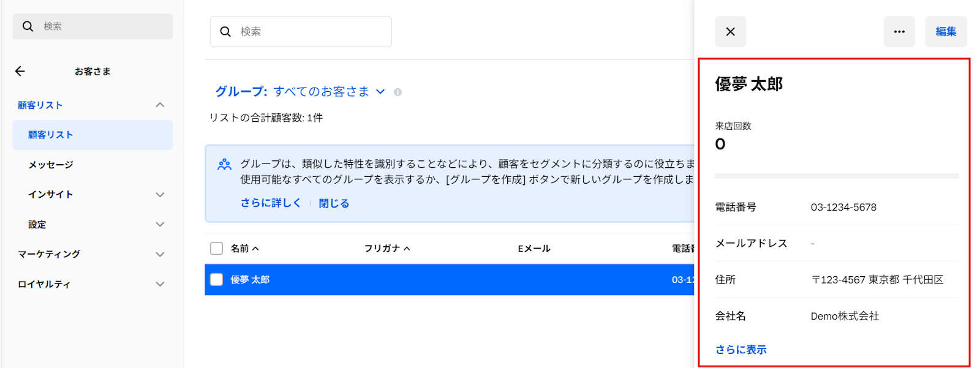Click the さらに表示 link
The image size is (980, 368).
point(741,350)
